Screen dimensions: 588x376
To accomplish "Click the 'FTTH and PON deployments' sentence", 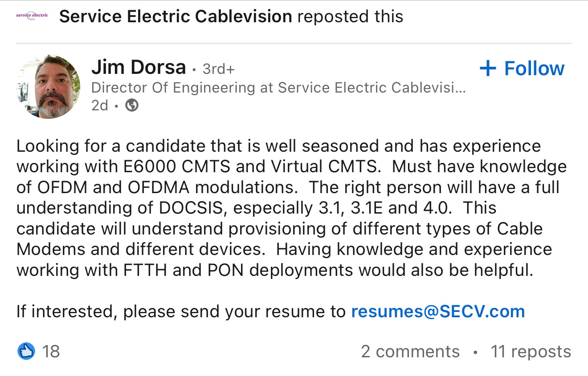I will (x=275, y=270).
